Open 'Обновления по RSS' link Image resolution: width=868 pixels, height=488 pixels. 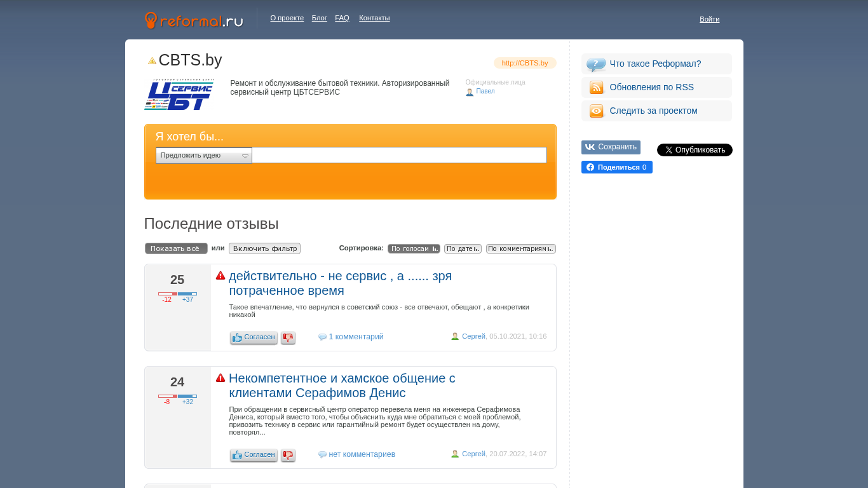point(651,87)
